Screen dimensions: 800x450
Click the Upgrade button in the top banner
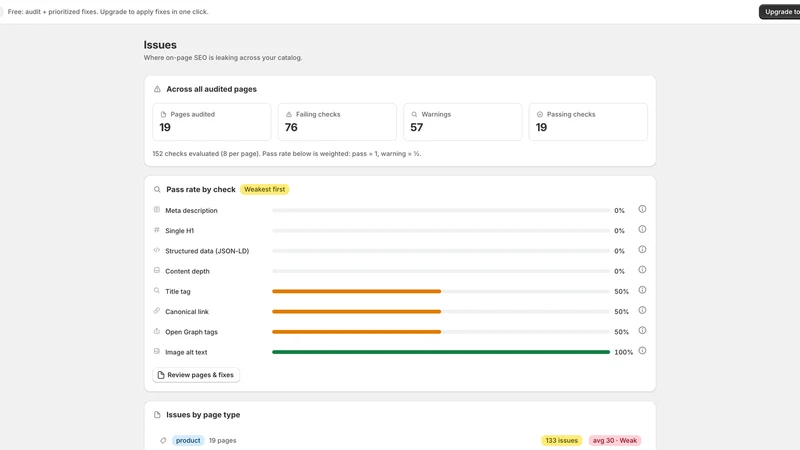780,12
